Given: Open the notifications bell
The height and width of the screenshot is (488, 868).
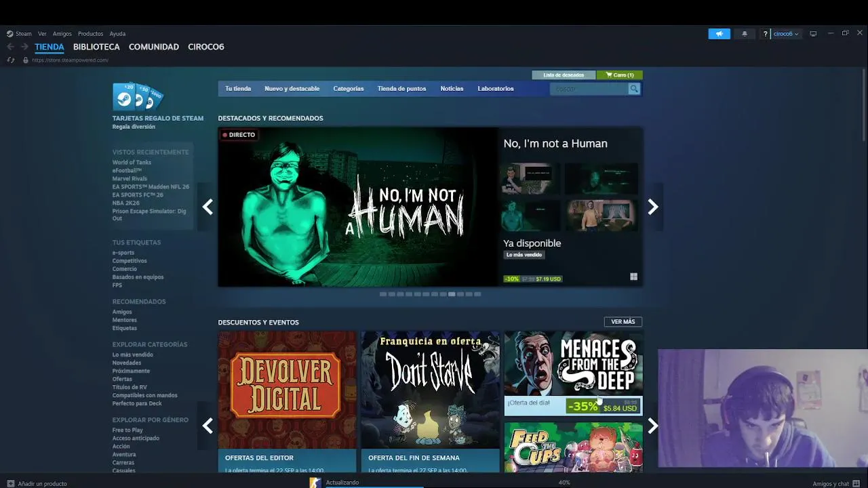Looking at the screenshot, I should [x=745, y=34].
